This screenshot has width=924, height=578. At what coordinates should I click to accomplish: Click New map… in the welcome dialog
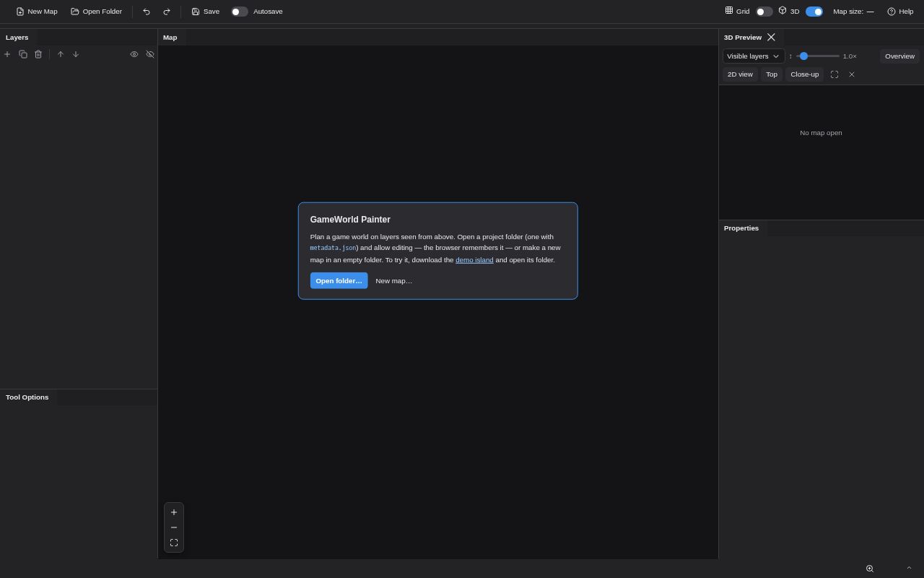click(x=394, y=280)
